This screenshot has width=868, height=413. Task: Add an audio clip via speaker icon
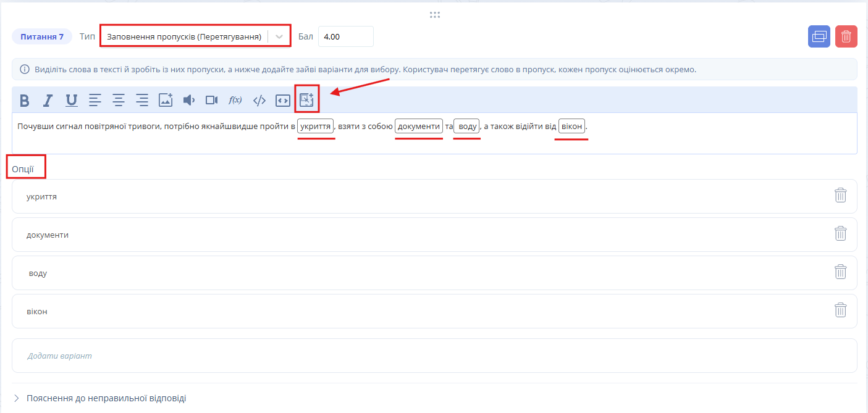pyautogui.click(x=189, y=100)
